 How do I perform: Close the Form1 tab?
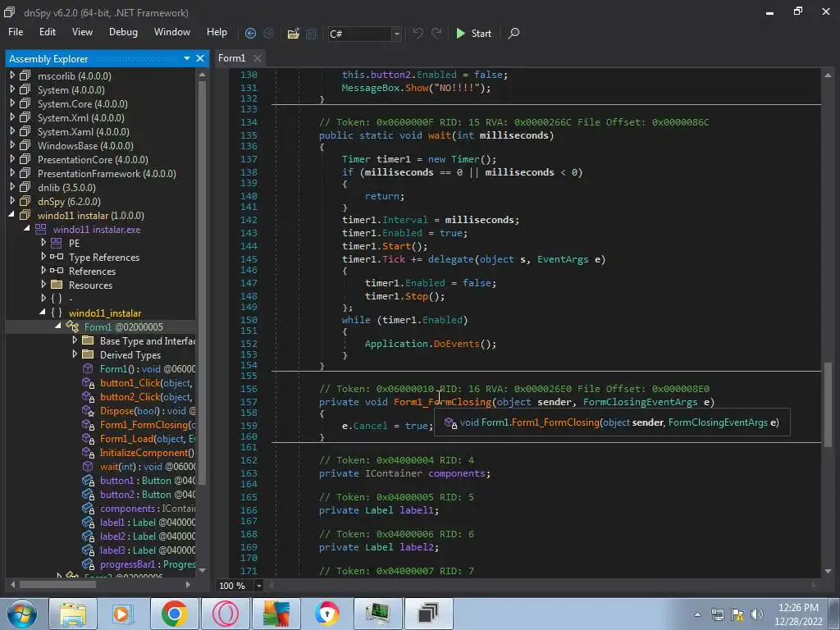258,58
